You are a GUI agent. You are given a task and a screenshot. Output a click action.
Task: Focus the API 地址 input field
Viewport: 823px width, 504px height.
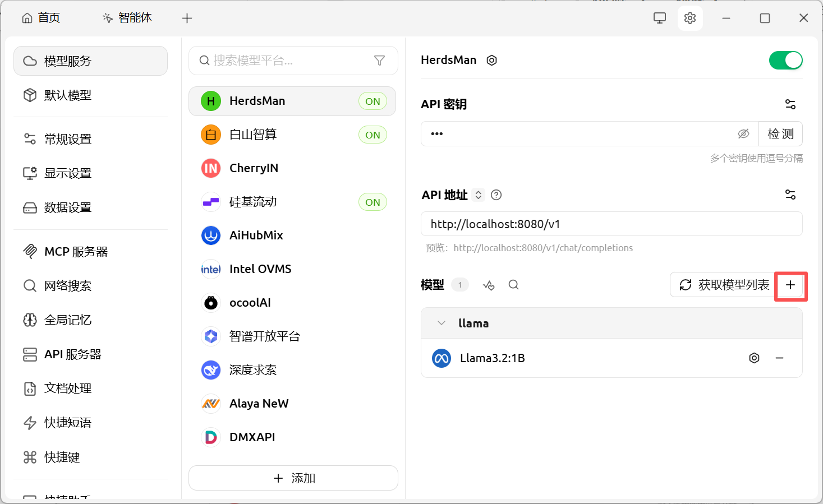(x=611, y=224)
